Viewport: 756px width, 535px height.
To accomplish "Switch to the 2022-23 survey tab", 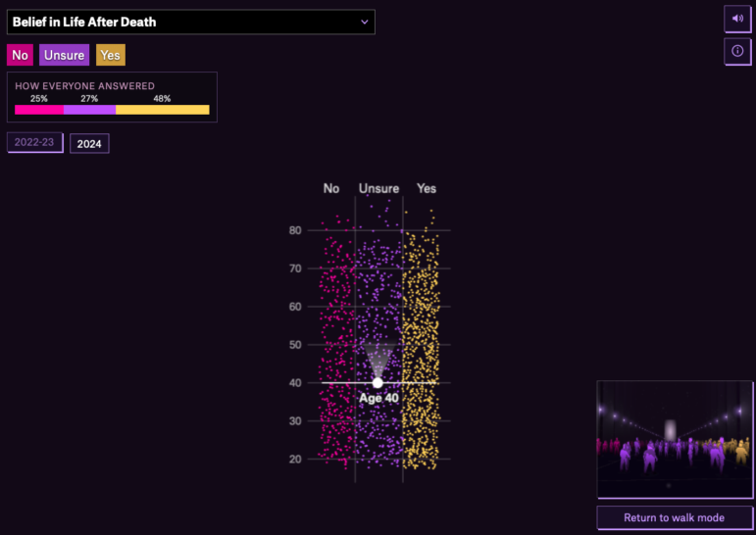I will [x=34, y=142].
